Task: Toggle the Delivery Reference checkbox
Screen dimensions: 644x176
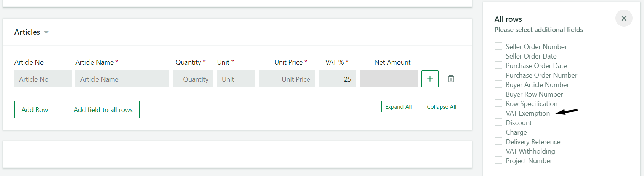Action: (x=498, y=141)
